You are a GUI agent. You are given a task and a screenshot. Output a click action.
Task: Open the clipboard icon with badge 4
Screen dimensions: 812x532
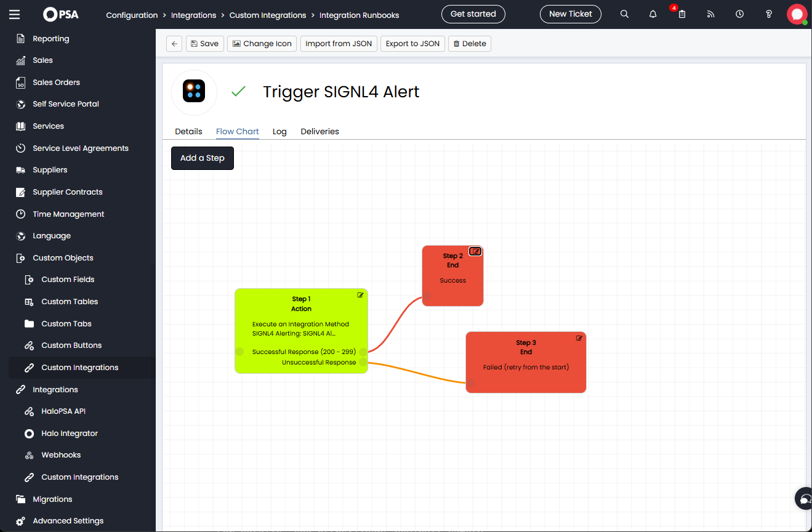point(681,14)
